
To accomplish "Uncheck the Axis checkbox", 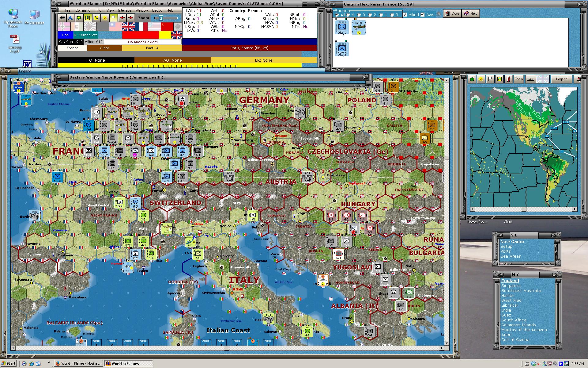I will (423, 14).
